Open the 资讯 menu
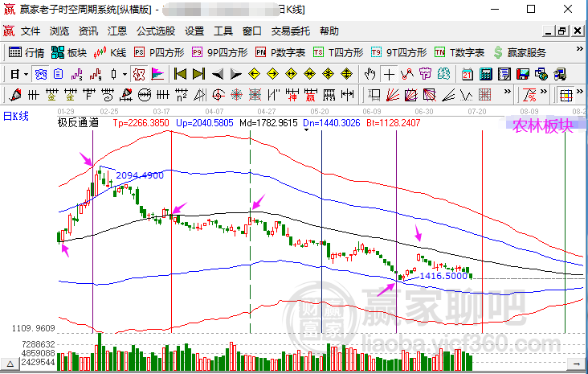 coord(88,31)
